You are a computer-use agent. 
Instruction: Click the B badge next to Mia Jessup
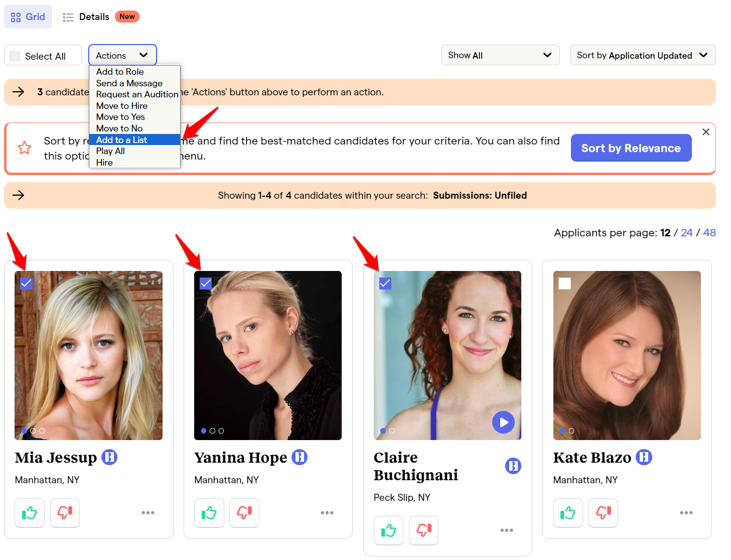(109, 457)
